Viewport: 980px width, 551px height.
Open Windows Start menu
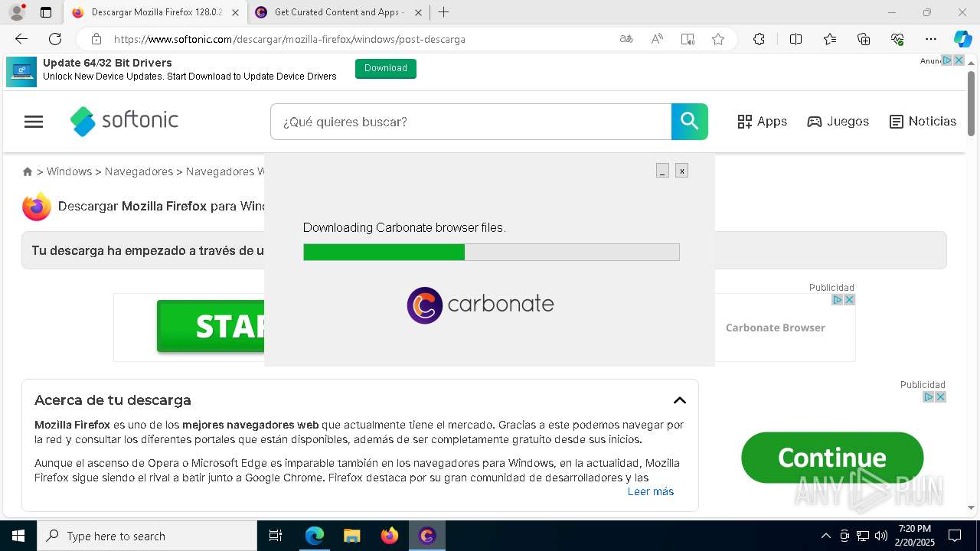[x=18, y=536]
